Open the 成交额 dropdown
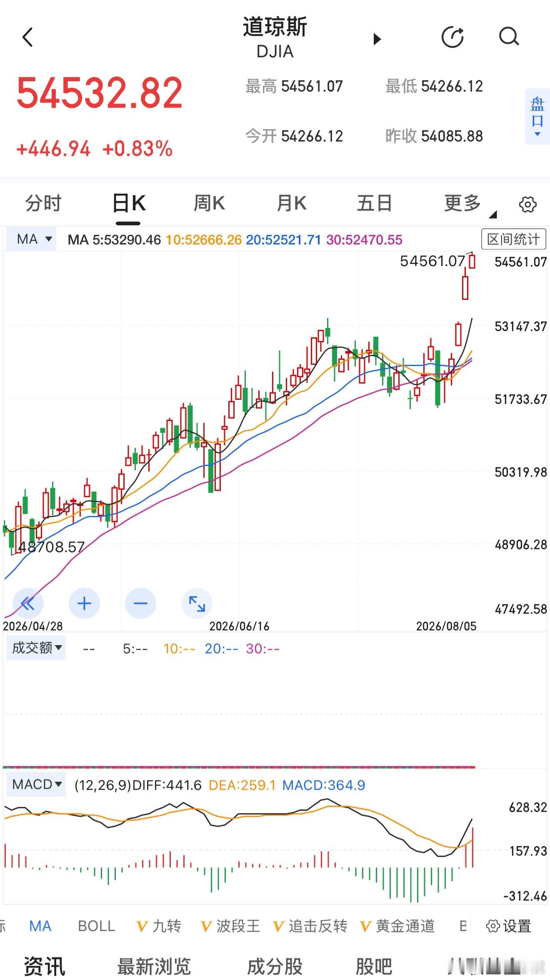Screen dimensions: 550x980 36,648
